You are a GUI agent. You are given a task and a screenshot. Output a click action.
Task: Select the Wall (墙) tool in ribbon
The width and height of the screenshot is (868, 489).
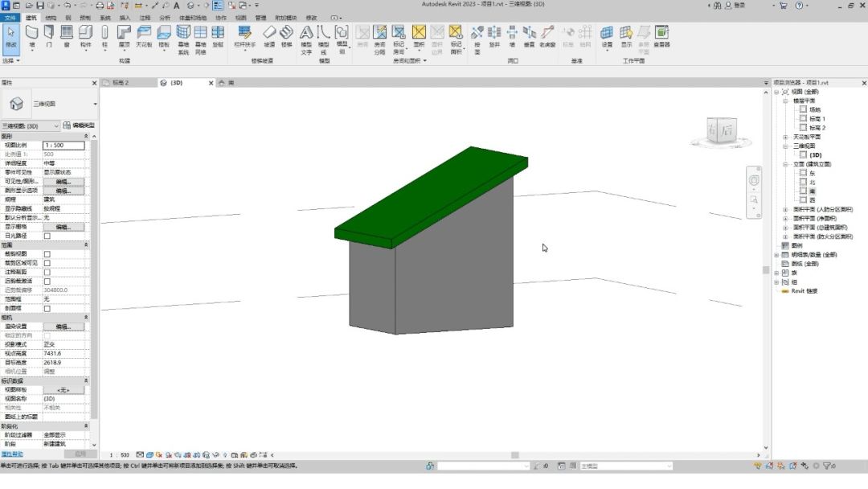pyautogui.click(x=32, y=36)
